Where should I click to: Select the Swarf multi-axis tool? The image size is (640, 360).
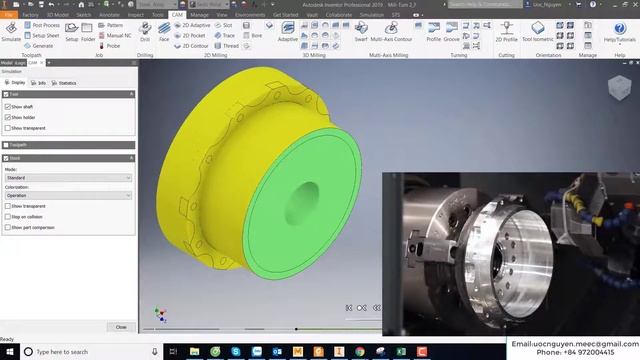click(361, 32)
